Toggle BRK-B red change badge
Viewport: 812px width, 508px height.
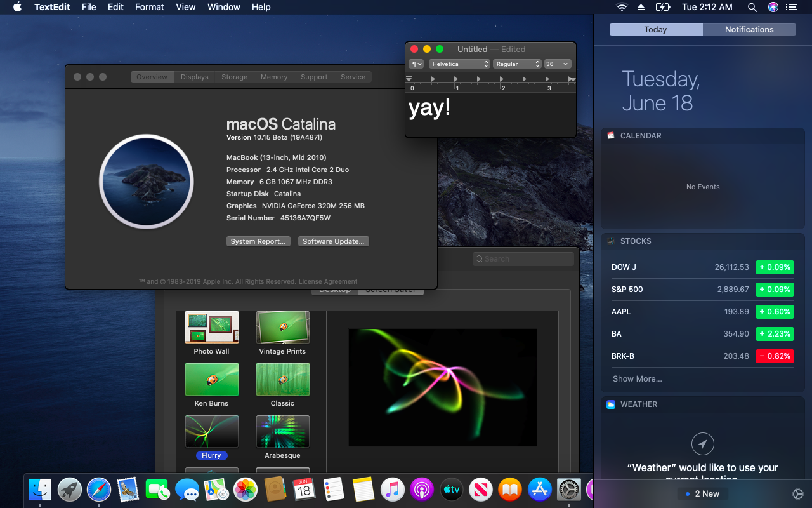click(775, 356)
